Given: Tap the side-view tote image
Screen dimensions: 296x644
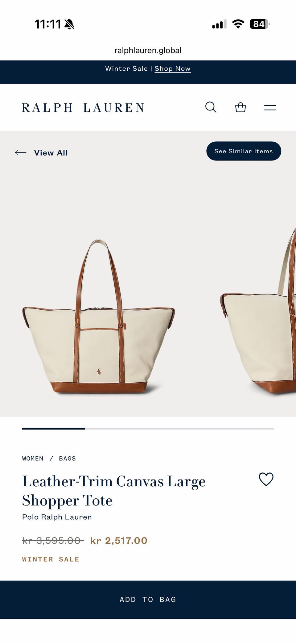Looking at the screenshot, I should click(x=258, y=312).
